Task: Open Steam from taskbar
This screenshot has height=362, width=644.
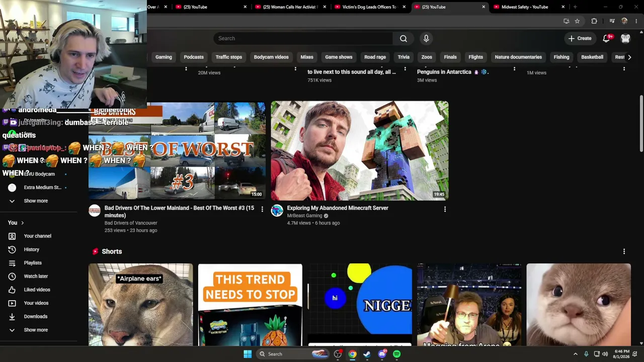Action: point(367,354)
